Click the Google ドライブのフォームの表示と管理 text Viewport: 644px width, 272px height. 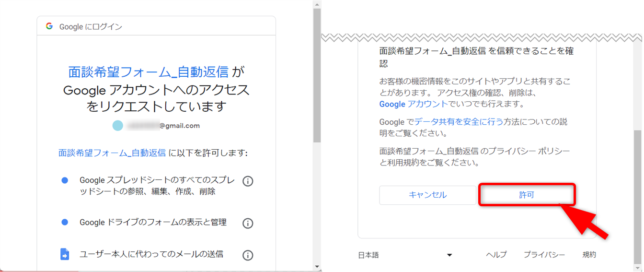(x=153, y=223)
